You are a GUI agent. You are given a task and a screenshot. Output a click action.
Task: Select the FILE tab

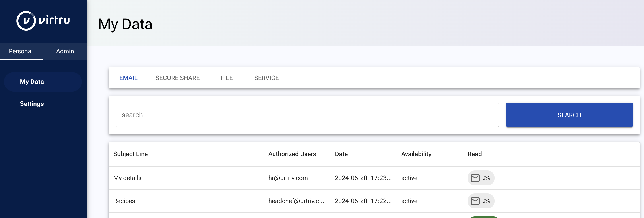point(227,78)
